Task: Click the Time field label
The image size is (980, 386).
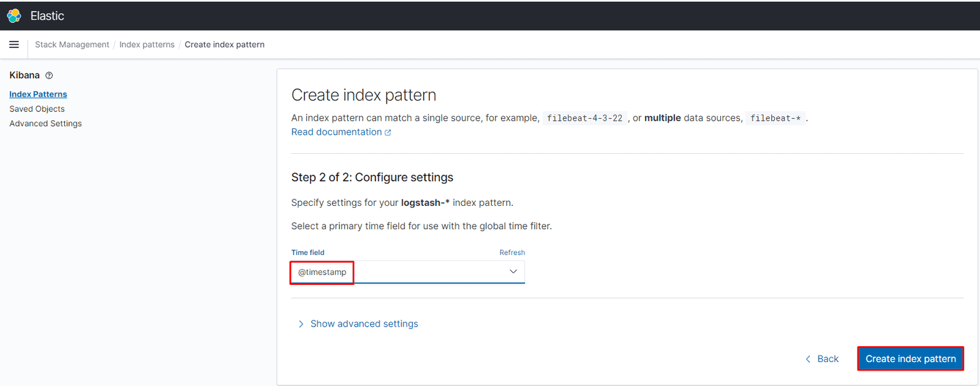Action: pyautogui.click(x=308, y=252)
